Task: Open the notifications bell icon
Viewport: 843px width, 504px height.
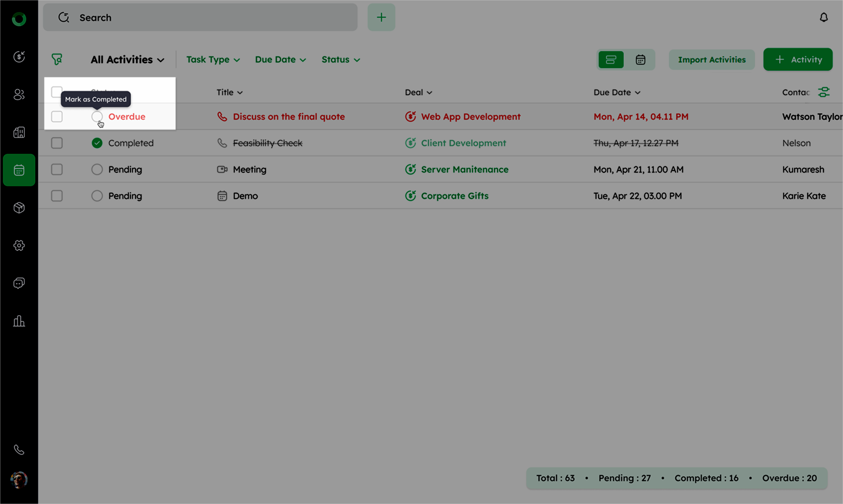Action: pos(823,17)
